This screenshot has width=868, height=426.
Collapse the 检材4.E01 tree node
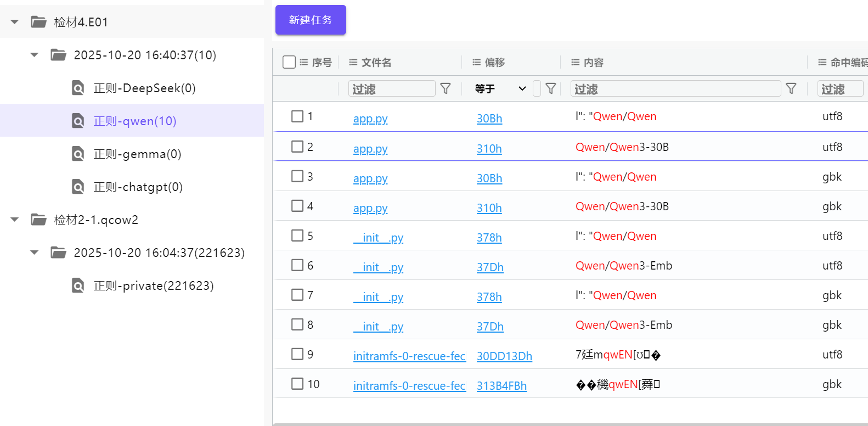15,22
